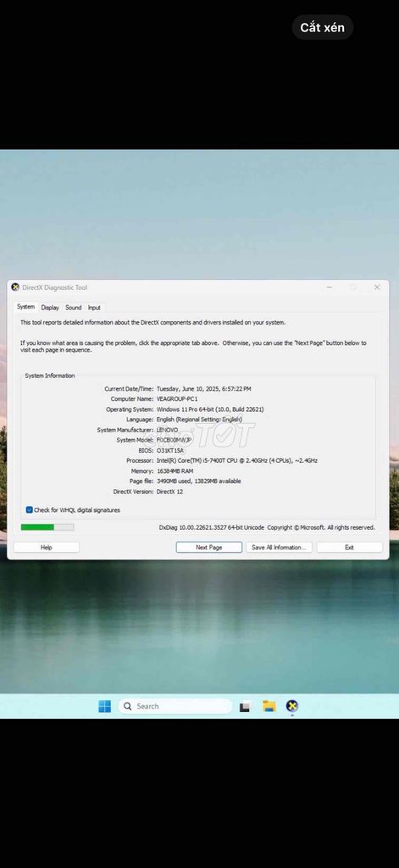
Task: Click the Windows Start icon on taskbar
Action: (x=104, y=706)
